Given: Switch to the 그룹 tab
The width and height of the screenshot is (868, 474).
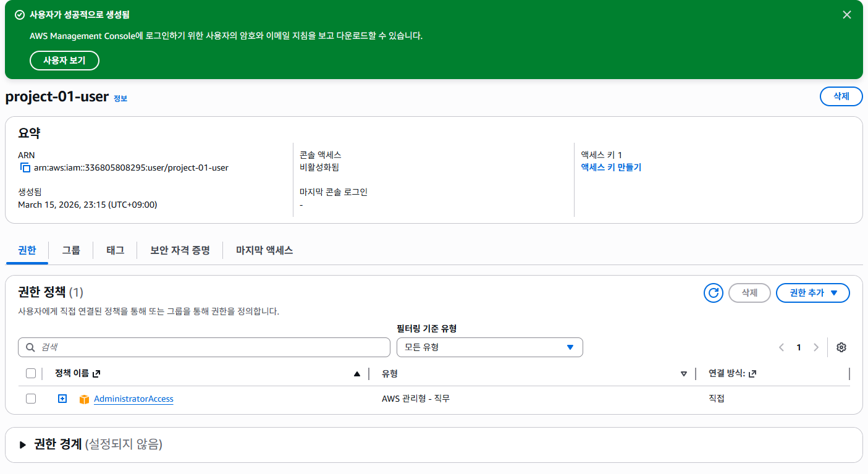Looking at the screenshot, I should (71, 250).
